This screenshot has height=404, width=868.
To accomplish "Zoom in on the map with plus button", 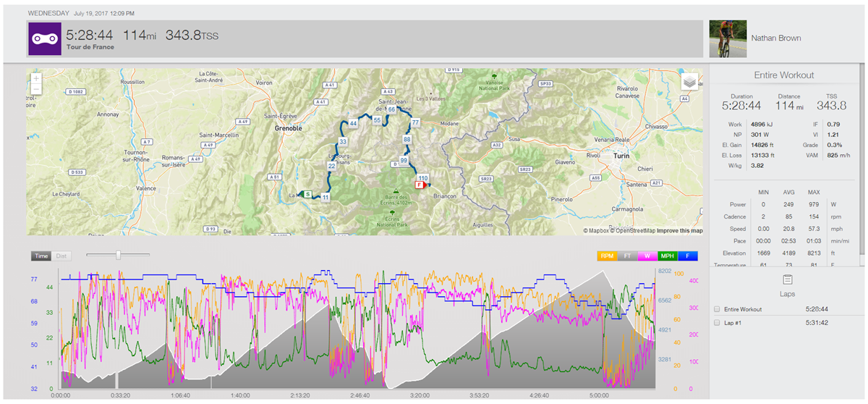I will click(x=36, y=78).
